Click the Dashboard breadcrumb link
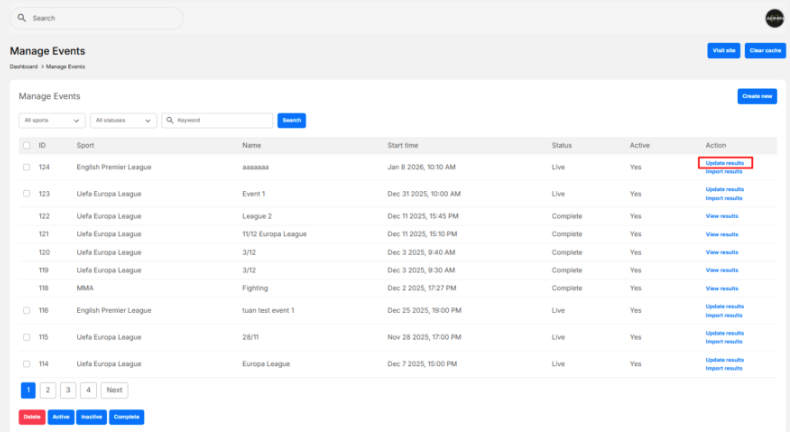This screenshot has width=790, height=435. pos(23,66)
